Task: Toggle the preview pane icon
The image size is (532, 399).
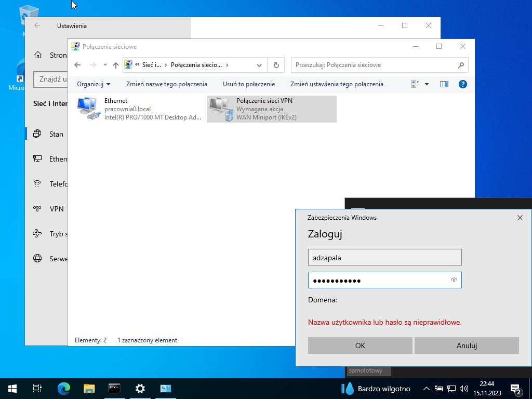Action: point(444,84)
